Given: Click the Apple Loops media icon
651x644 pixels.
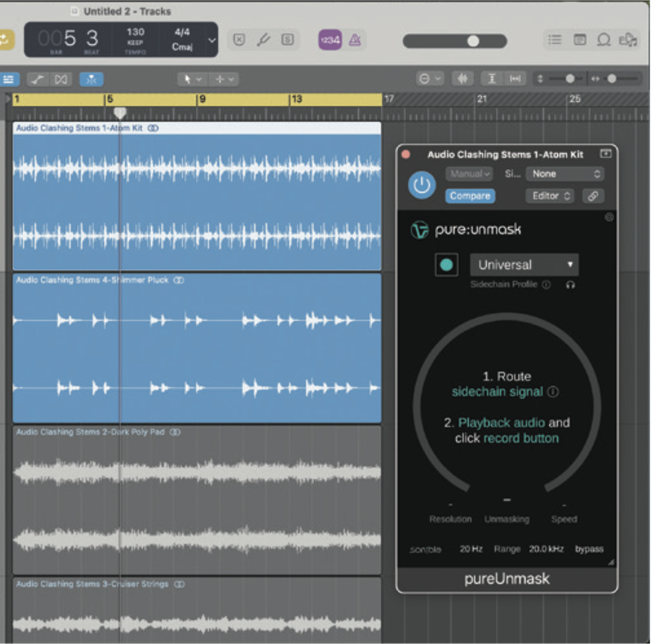Looking at the screenshot, I should pyautogui.click(x=628, y=39).
